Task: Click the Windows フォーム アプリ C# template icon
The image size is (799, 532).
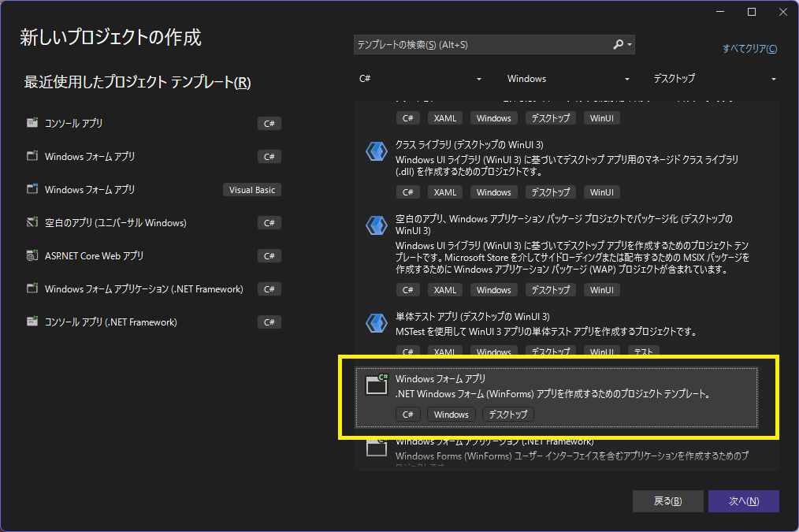Action: tap(32, 156)
